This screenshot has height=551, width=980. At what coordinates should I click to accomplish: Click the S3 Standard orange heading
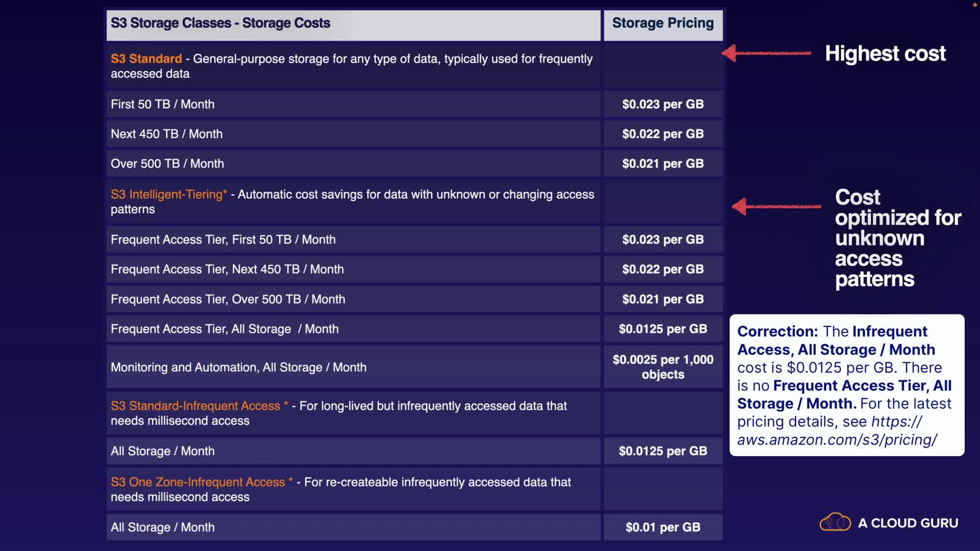[x=146, y=59]
